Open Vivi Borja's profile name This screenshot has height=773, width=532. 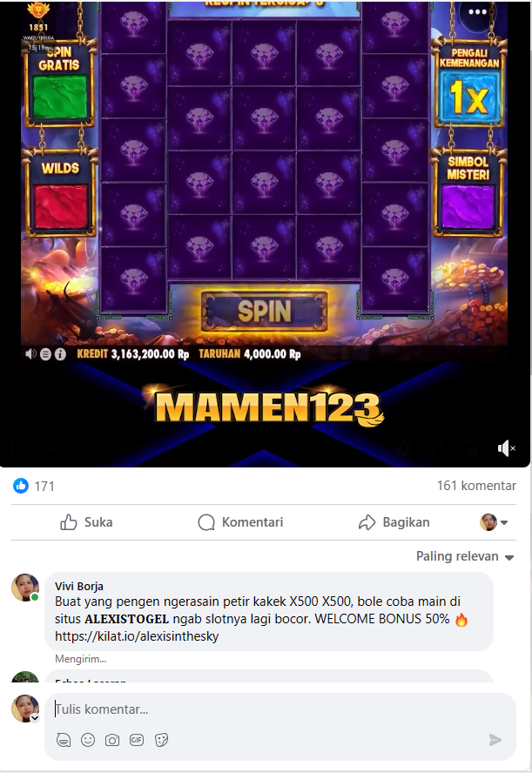click(x=79, y=586)
